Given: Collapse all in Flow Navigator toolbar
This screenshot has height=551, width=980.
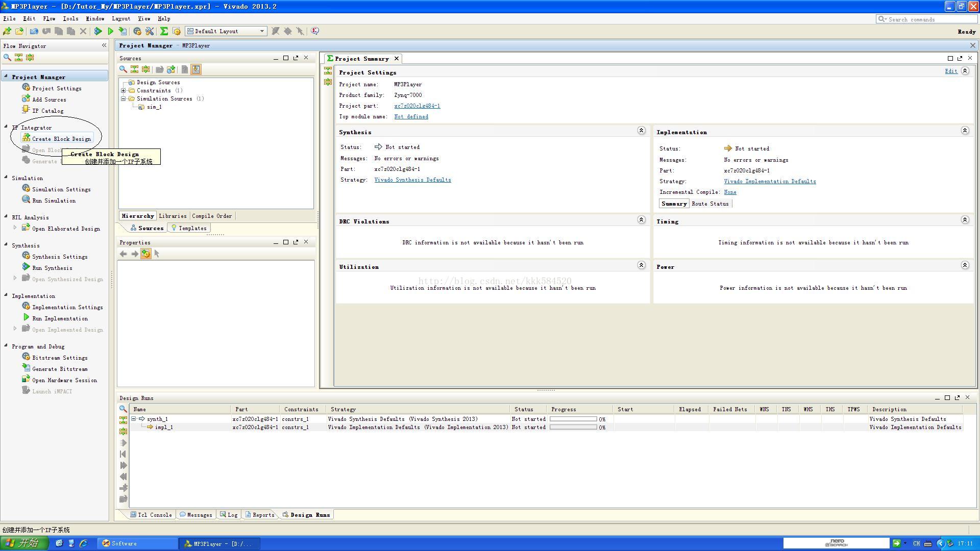Looking at the screenshot, I should (18, 57).
